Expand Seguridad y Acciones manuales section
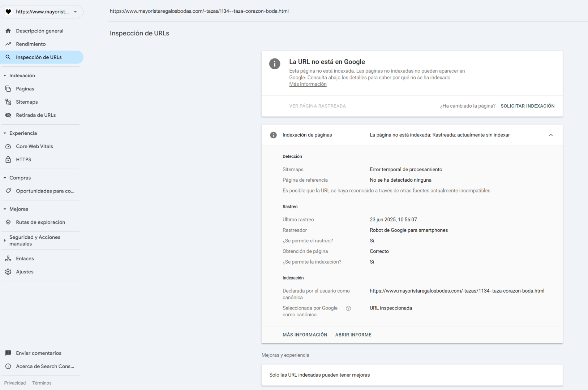 5,240
